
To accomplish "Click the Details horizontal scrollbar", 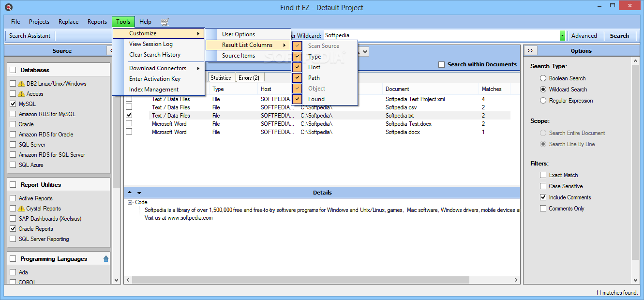I will (x=300, y=280).
